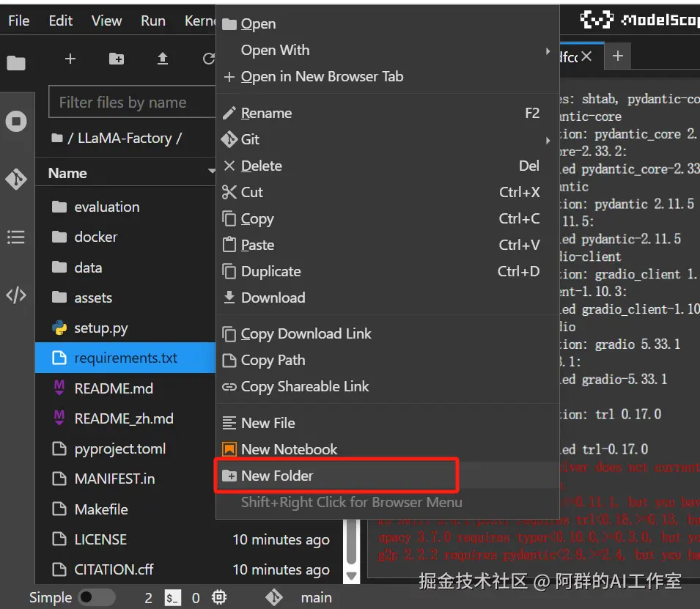The width and height of the screenshot is (700, 609).
Task: Select the README.md file
Action: coord(125,388)
